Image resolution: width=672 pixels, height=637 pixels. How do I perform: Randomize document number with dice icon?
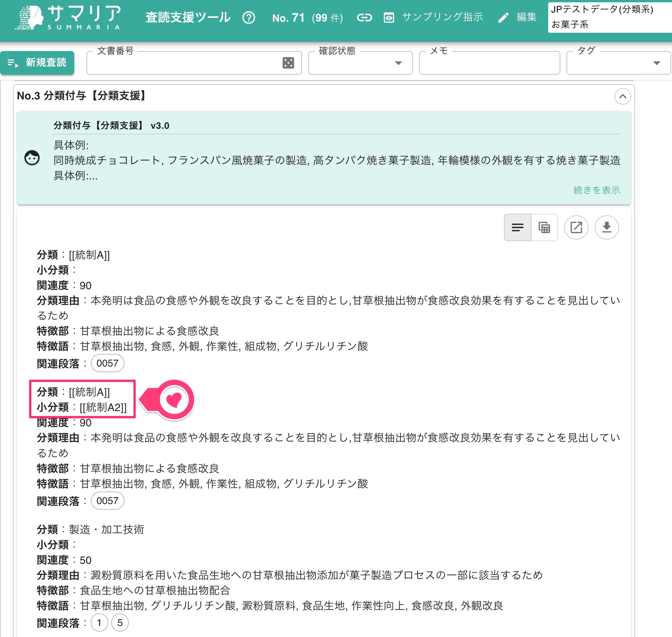288,63
